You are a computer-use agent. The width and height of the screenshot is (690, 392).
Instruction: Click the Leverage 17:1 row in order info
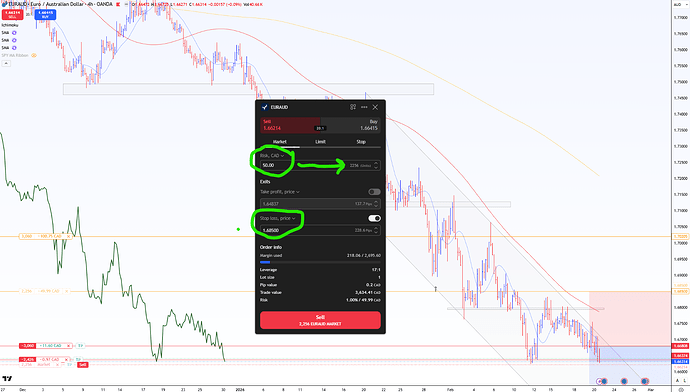[x=320, y=270]
